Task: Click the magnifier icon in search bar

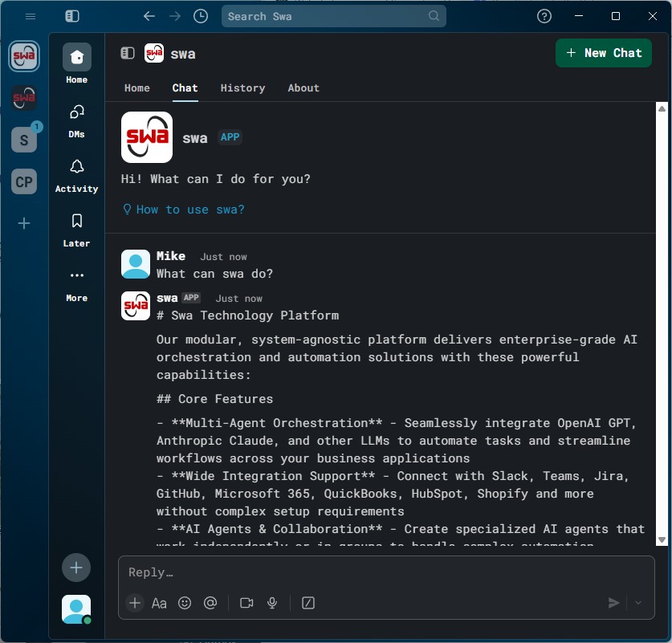Action: tap(434, 16)
